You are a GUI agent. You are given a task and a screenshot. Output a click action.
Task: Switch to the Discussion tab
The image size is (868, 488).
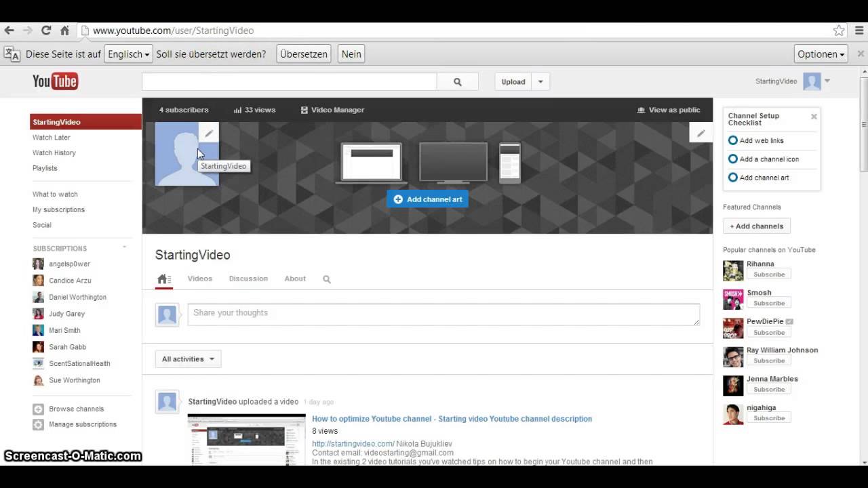pyautogui.click(x=248, y=278)
